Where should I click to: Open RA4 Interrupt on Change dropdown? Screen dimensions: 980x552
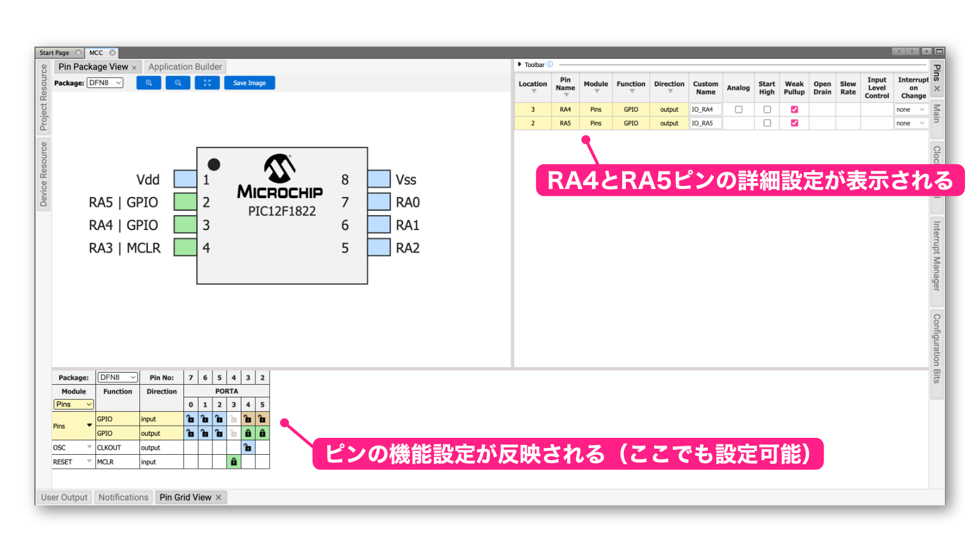911,109
